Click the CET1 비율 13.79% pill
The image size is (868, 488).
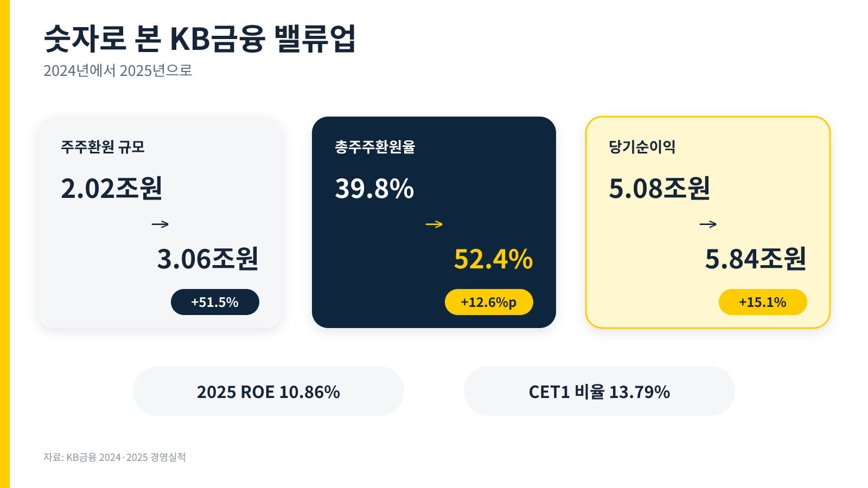click(x=599, y=391)
